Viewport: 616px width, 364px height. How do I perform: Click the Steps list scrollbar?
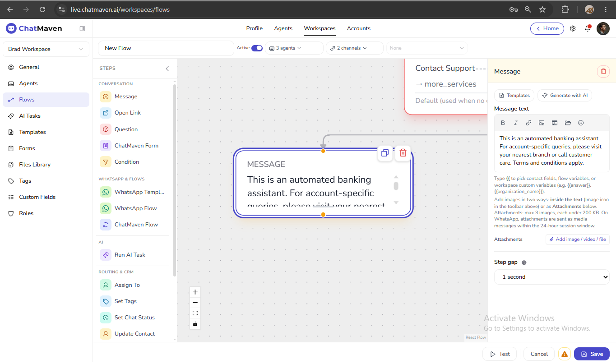(175, 180)
